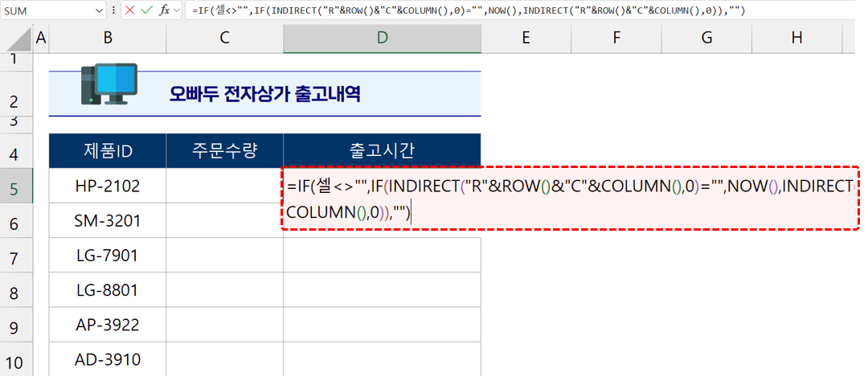The height and width of the screenshot is (385, 868).
Task: Select the row 5 header
Action: 16,186
